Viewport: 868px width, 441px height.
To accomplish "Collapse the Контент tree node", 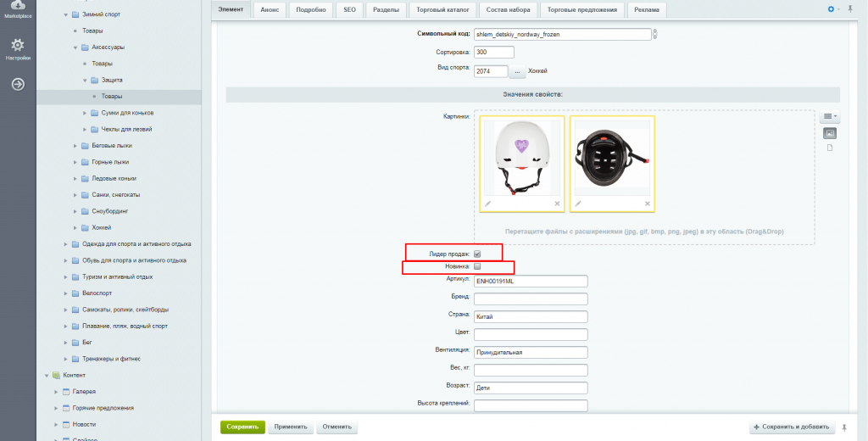I will pos(47,376).
